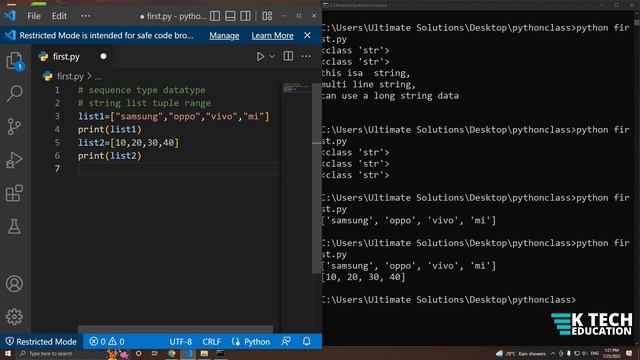Switch to Command Prompt in taskbar
640x360 pixels.
point(220,353)
